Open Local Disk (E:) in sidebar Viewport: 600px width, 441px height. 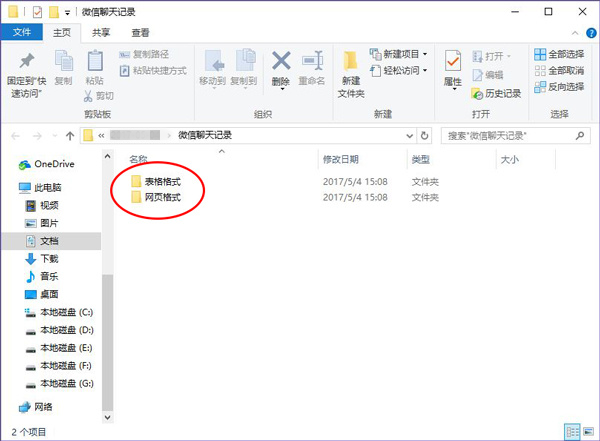(x=59, y=348)
